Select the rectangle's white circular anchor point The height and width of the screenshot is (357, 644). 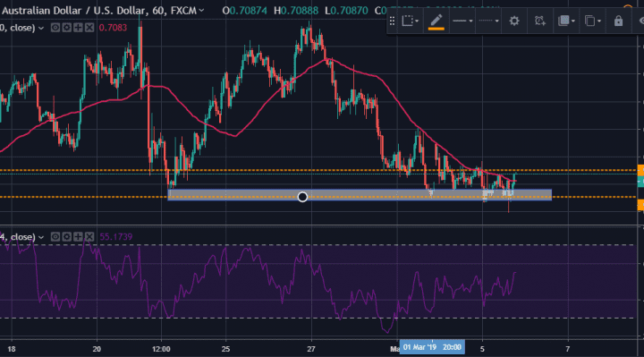pos(302,197)
